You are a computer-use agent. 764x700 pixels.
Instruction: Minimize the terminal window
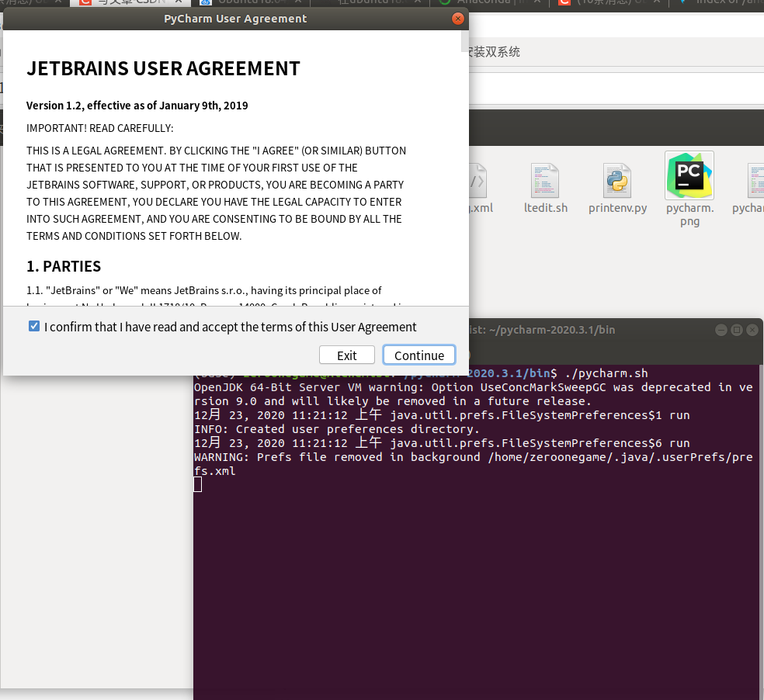[721, 330]
